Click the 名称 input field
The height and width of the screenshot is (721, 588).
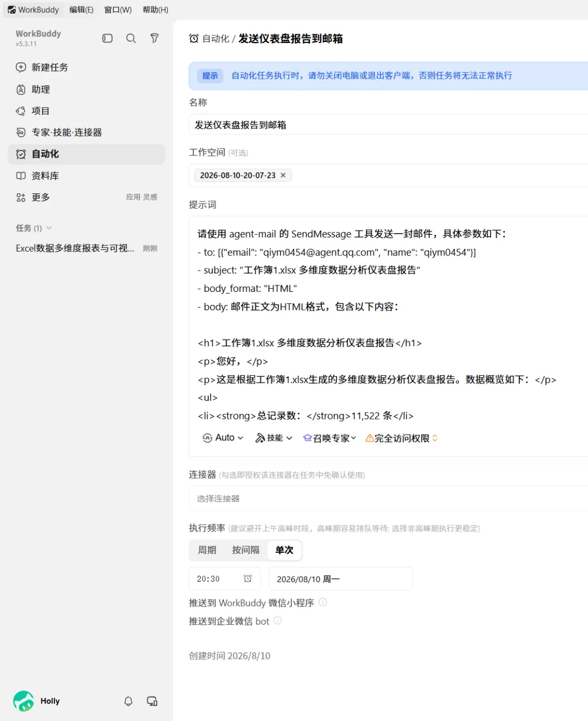[x=388, y=125]
